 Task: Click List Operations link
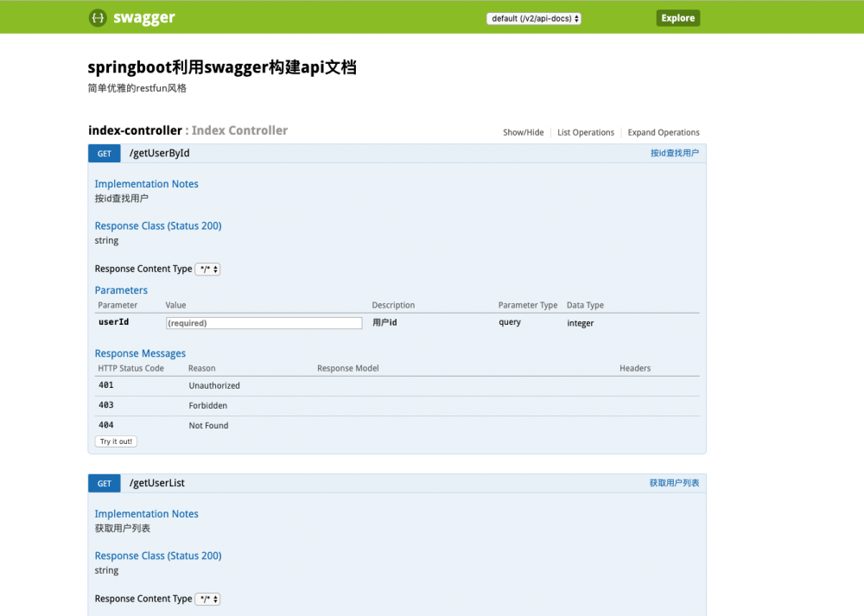[585, 132]
